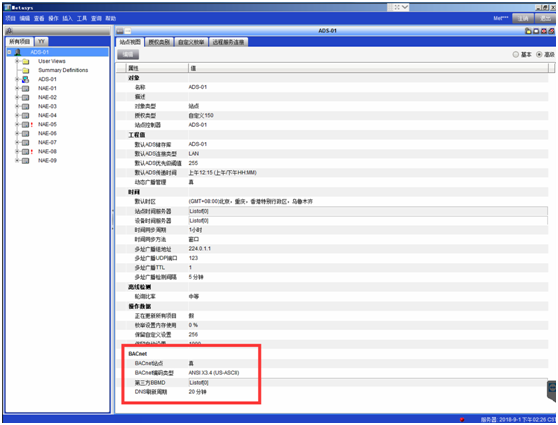Click the ADS-01 server icon under root
558x425 pixels.
25,79
